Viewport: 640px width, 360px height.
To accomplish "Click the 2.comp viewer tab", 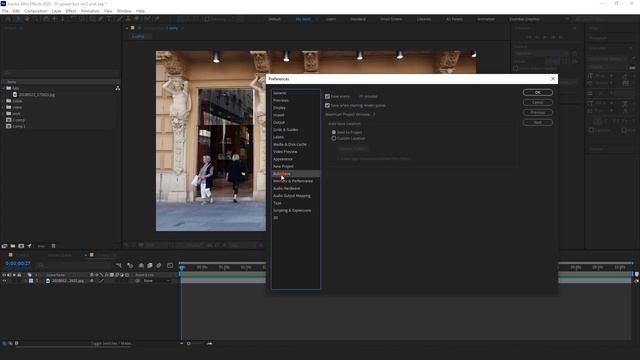I will coord(138,37).
